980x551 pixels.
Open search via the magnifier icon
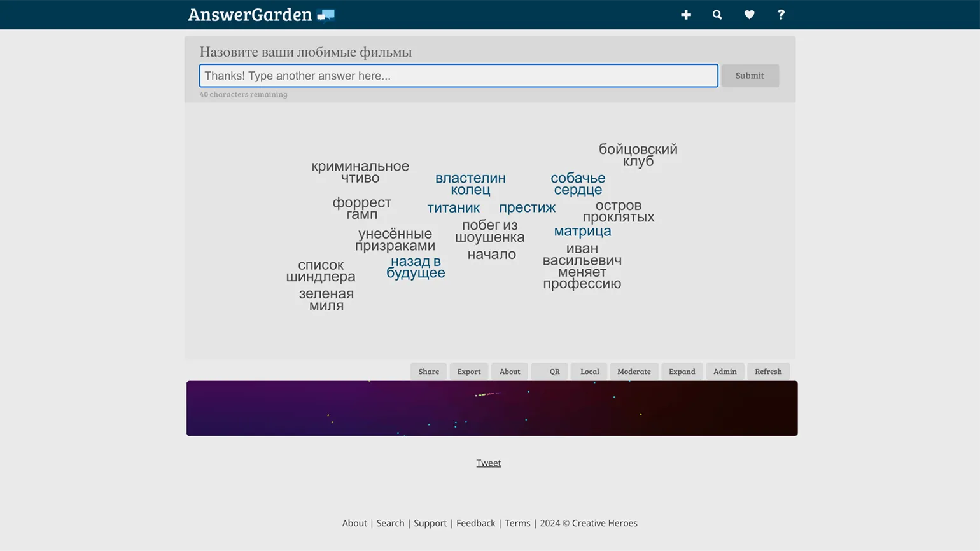pos(717,15)
